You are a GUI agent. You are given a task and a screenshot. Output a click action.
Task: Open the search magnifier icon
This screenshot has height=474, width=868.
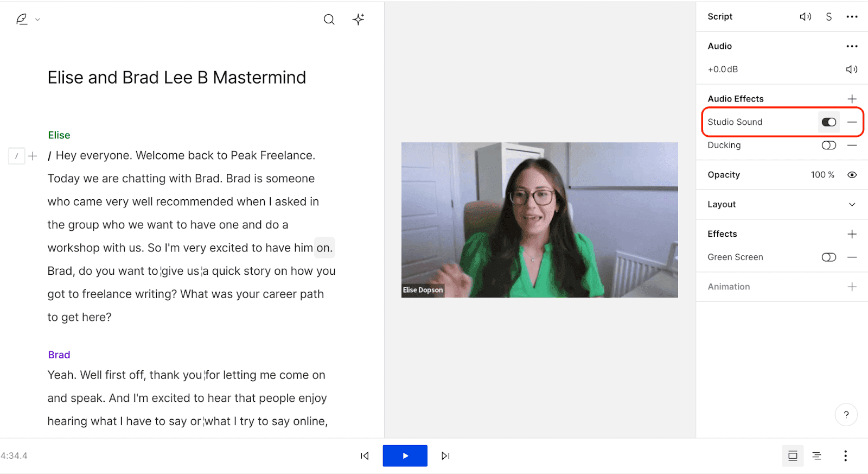coord(329,20)
